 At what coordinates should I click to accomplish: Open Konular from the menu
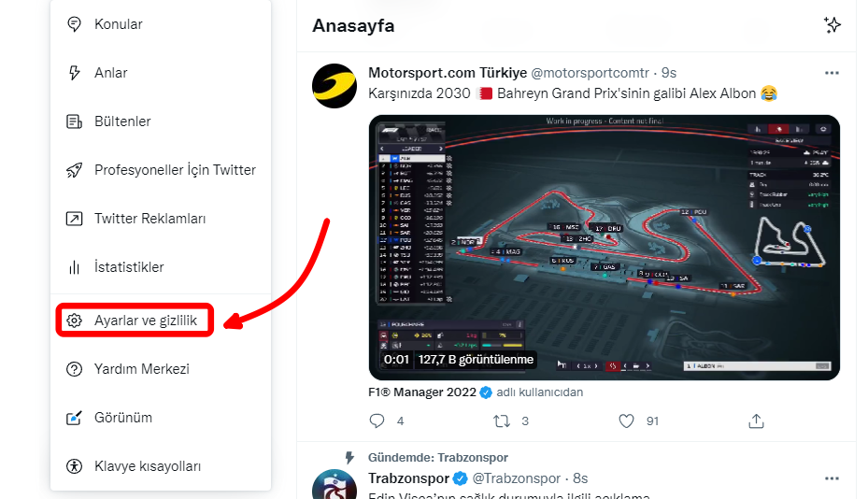coord(119,24)
